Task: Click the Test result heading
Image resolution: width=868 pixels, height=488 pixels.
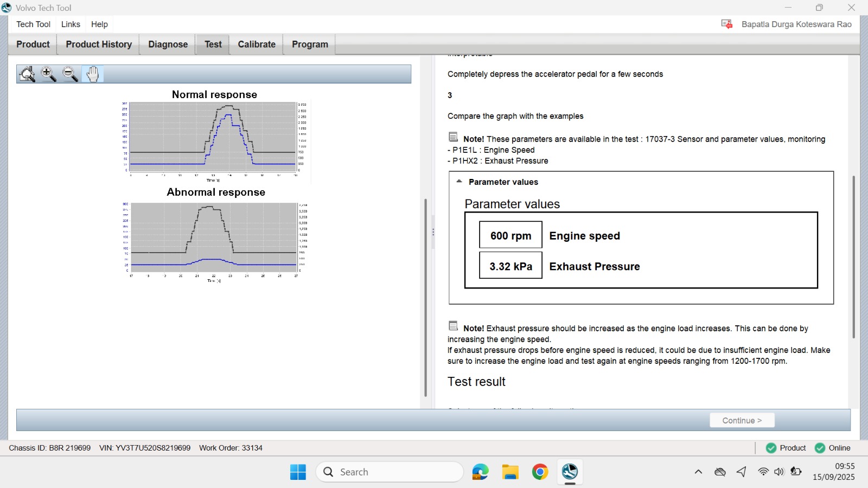Action: pyautogui.click(x=476, y=382)
